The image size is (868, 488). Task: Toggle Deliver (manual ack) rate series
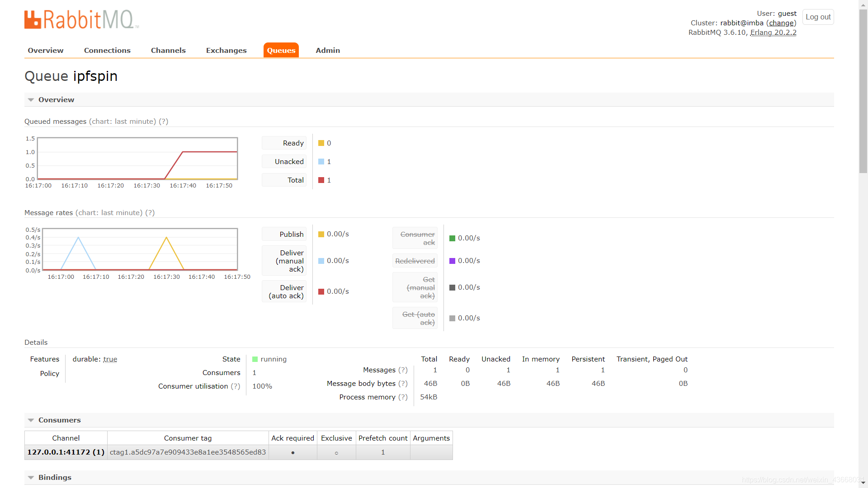pyautogui.click(x=284, y=261)
